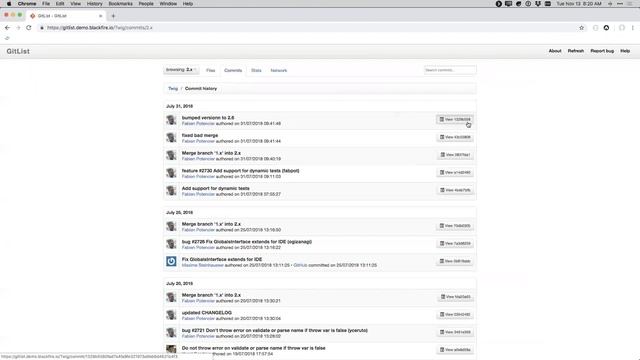Click the 'July 25, 2018' date heading
This screenshot has height=360, width=640.
tap(179, 213)
